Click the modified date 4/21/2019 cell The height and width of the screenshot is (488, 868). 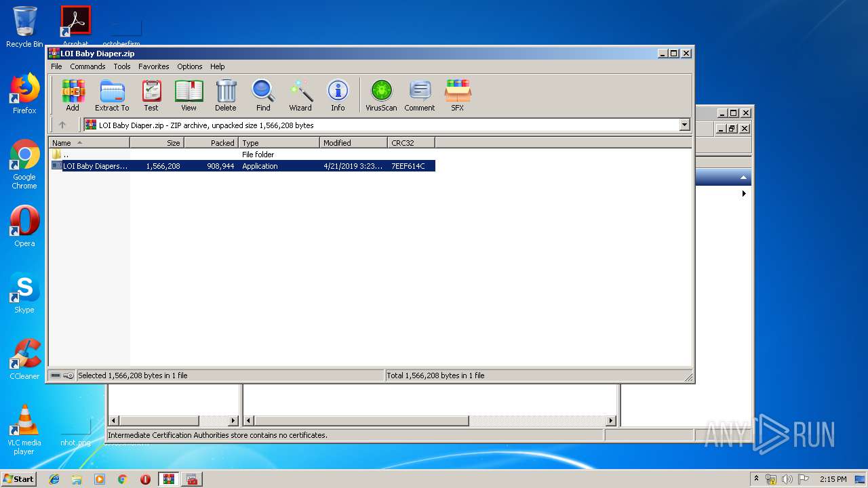click(x=353, y=166)
